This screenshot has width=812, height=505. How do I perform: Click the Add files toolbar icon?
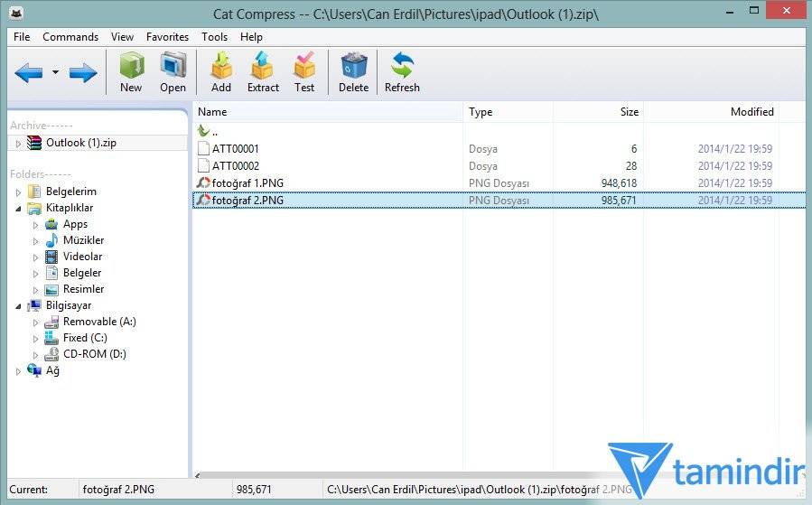[221, 72]
